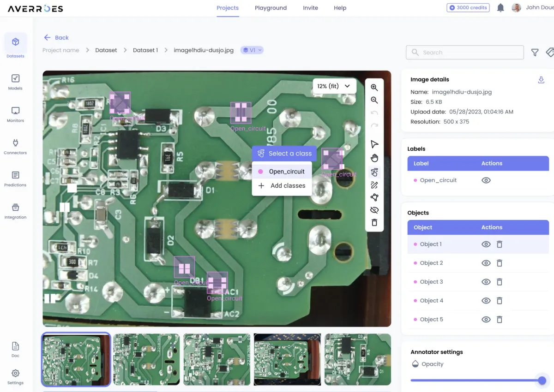Image resolution: width=554 pixels, height=392 pixels.
Task: Open the filter icon beside search
Action: pyautogui.click(x=535, y=53)
